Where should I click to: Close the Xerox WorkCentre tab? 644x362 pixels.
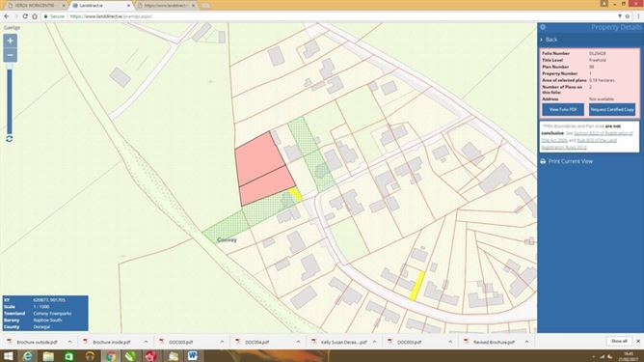[x=64, y=6]
